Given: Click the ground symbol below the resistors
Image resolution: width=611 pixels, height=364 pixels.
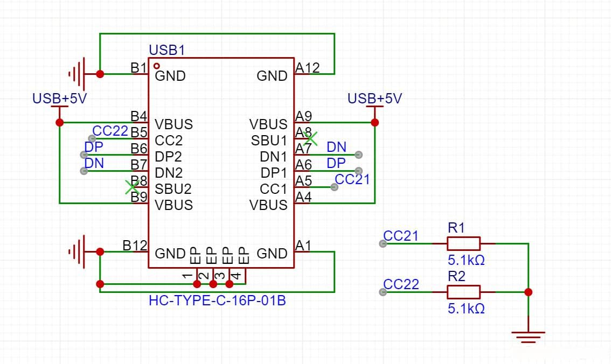Looking at the screenshot, I should pos(528,337).
